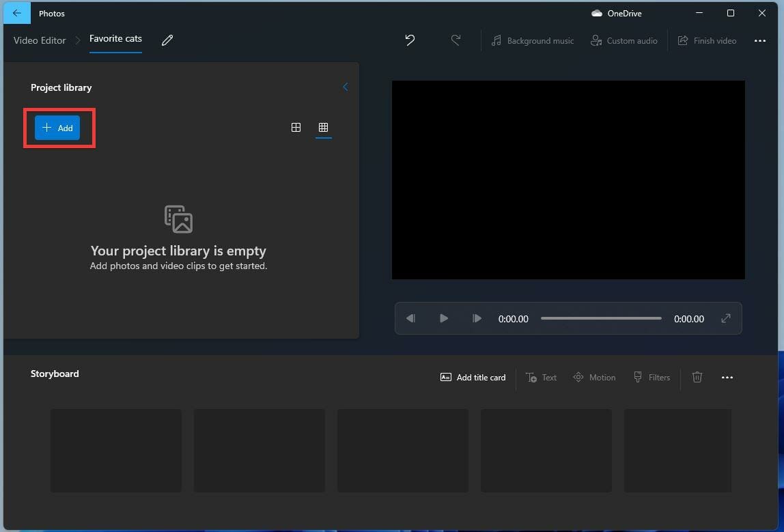Open the Background music options

pos(532,40)
